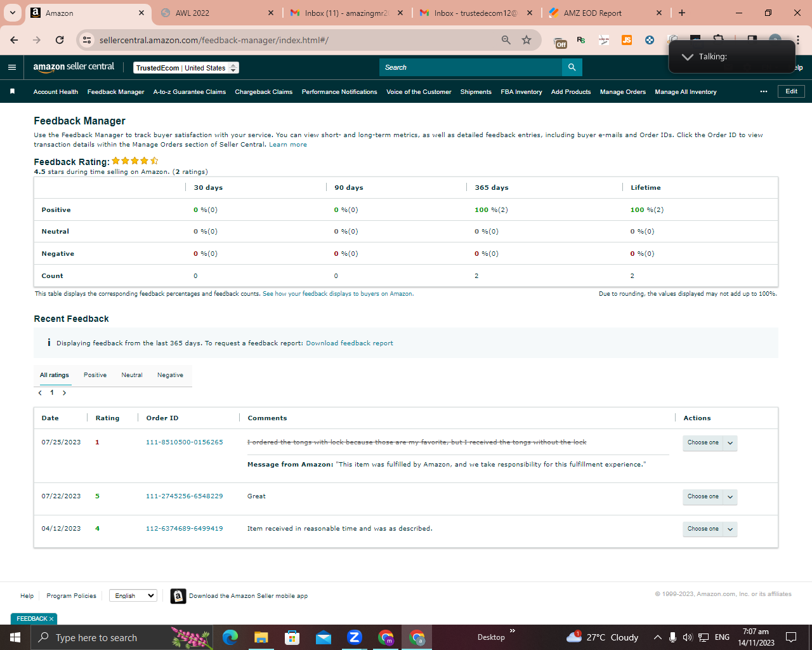Open Account Health in navigation bar
The image size is (812, 650).
coord(56,92)
